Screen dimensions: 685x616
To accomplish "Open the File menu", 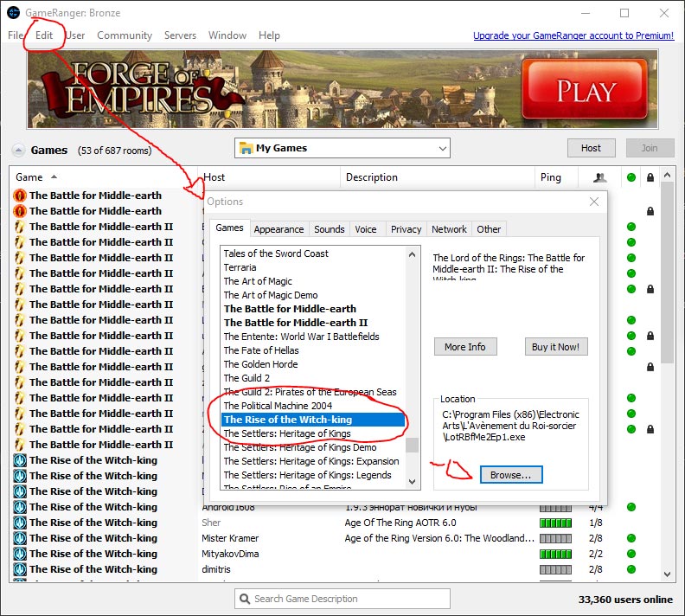I will tap(16, 35).
